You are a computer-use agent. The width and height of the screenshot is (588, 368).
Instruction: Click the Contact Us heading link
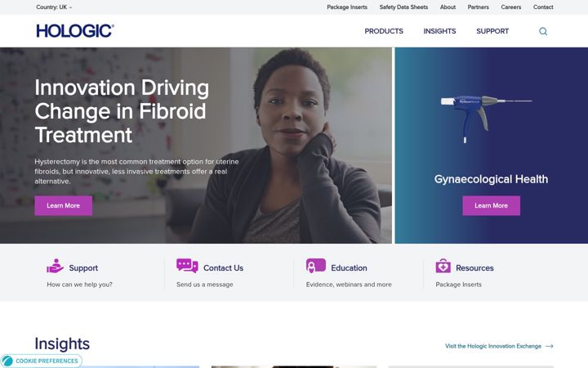click(x=223, y=267)
